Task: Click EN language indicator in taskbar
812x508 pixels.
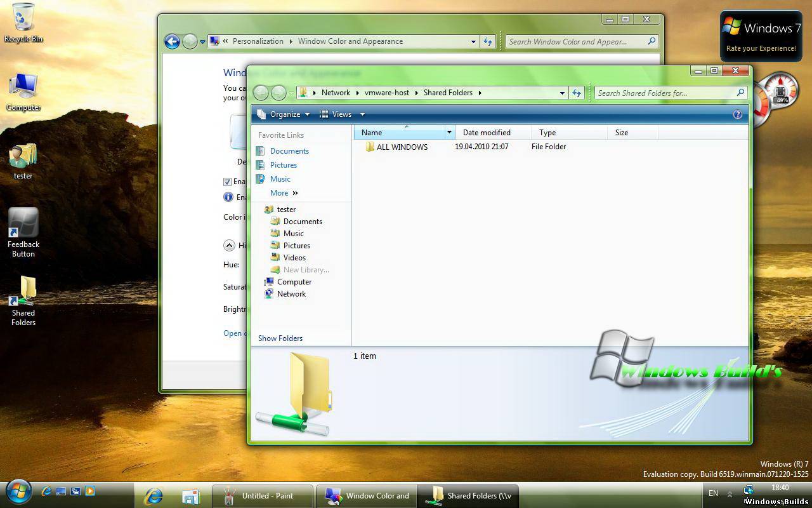Action: [713, 493]
